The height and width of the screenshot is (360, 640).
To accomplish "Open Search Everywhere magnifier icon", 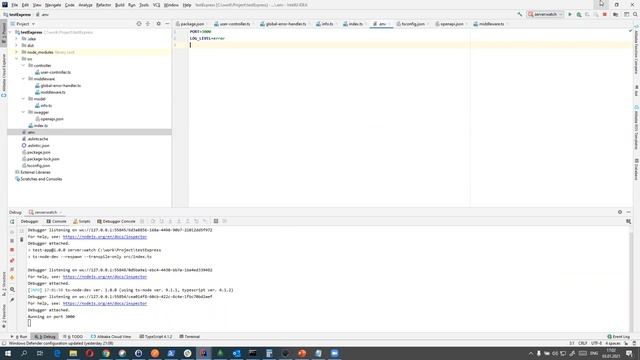I will pos(635,14).
